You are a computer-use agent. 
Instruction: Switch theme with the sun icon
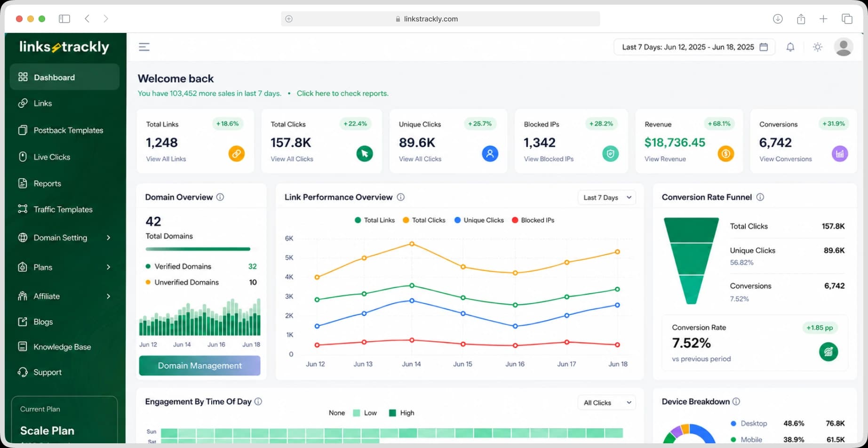coord(818,47)
